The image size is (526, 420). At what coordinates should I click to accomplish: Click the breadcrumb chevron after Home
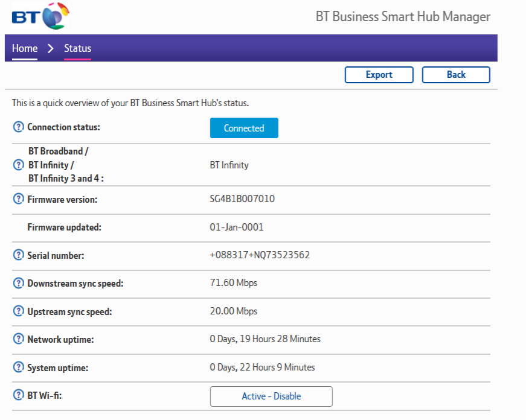51,48
